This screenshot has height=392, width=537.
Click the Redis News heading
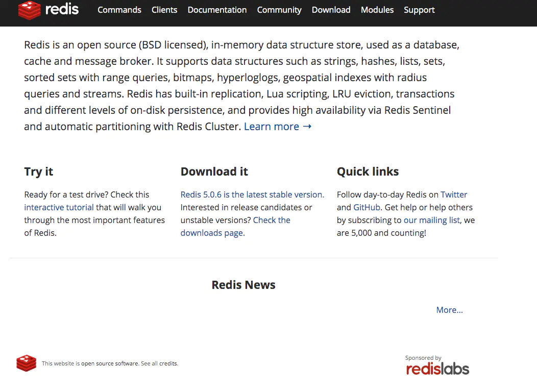[243, 285]
